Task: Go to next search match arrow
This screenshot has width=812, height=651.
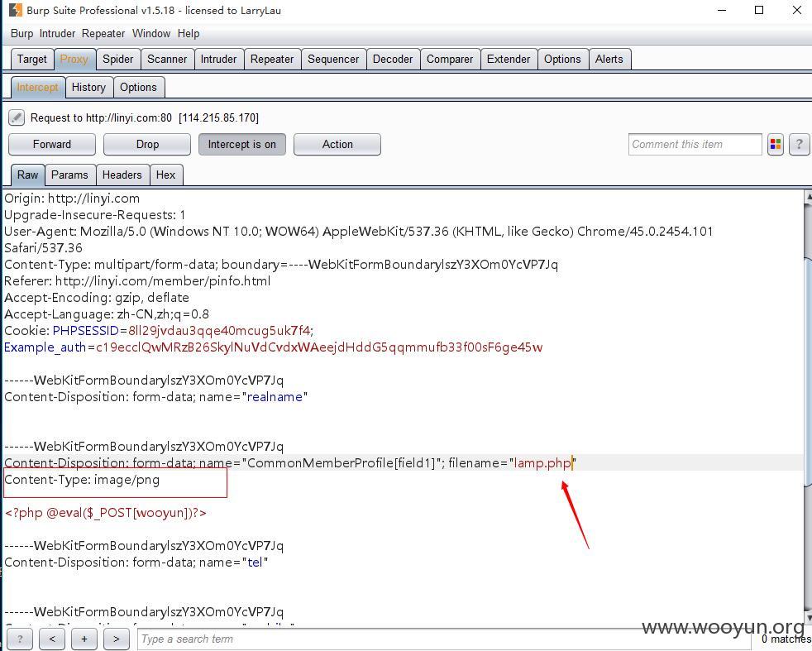Action: pos(116,639)
